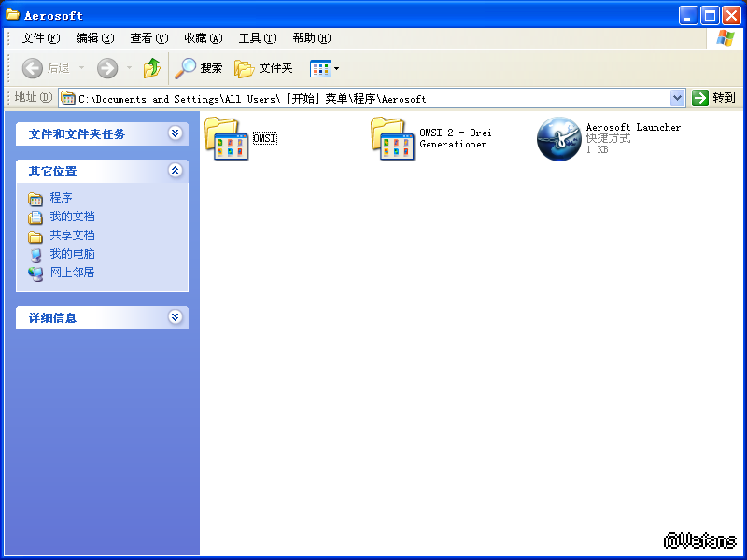Image resolution: width=747 pixels, height=560 pixels.
Task: Click the address bar folder icon
Action: 68,98
